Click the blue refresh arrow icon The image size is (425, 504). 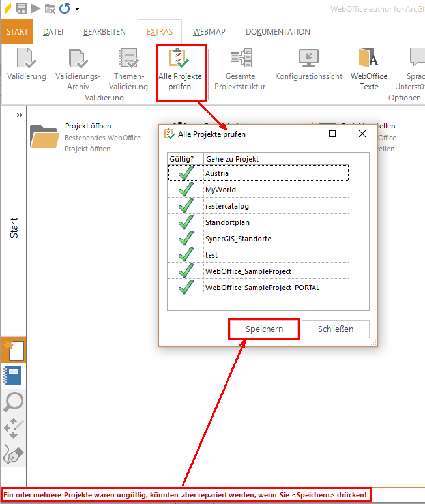coord(65,8)
